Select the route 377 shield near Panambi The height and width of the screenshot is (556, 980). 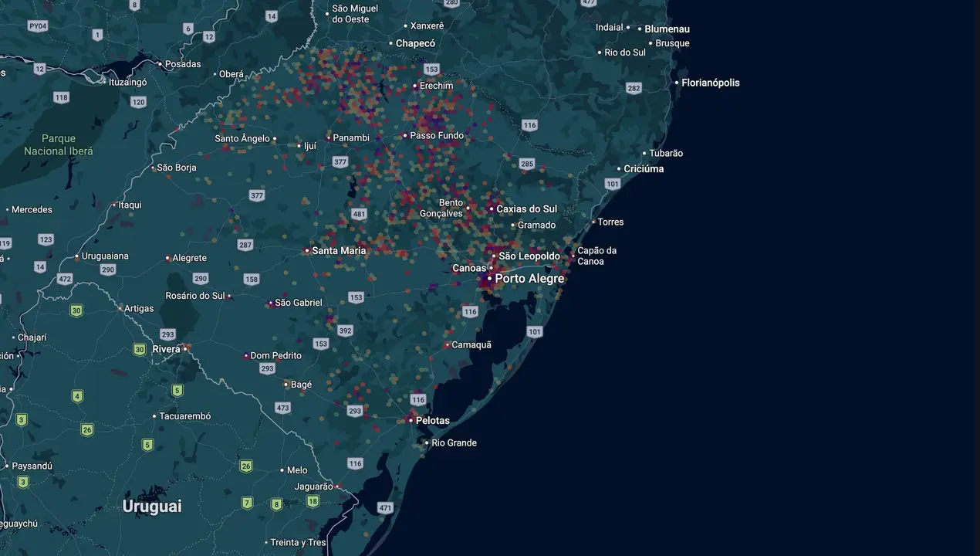pyautogui.click(x=340, y=162)
